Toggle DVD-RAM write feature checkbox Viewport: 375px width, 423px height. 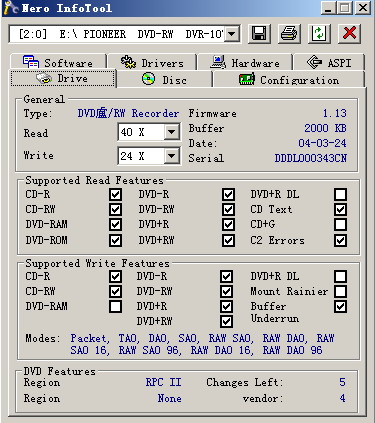tap(115, 306)
